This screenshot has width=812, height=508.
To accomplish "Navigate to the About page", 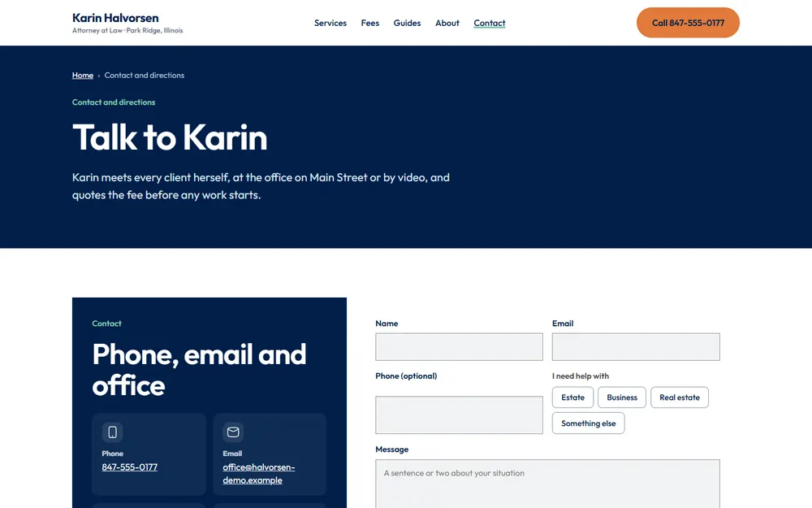I will click(x=447, y=23).
